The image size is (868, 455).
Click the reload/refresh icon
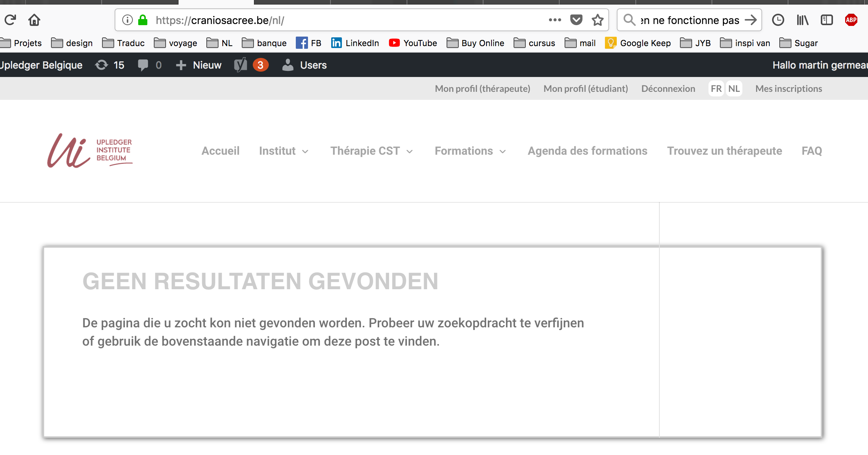tap(10, 20)
